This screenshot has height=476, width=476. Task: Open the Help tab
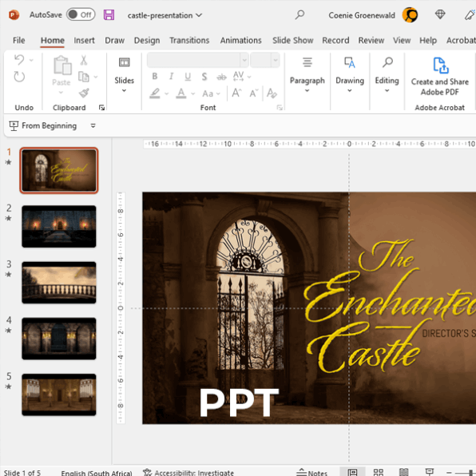428,41
